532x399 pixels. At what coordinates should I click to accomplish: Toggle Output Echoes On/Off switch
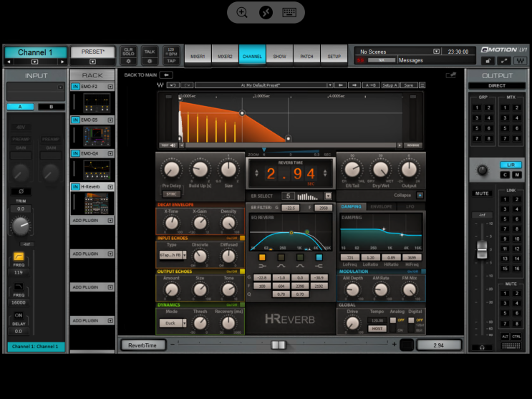pyautogui.click(x=242, y=271)
